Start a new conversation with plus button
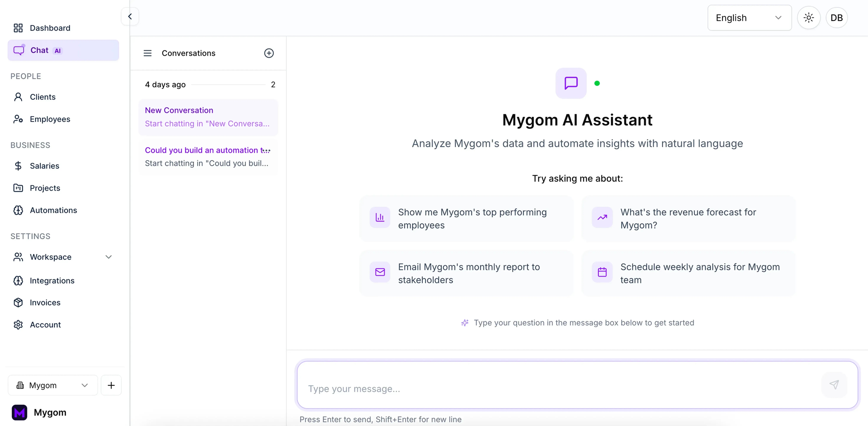The width and height of the screenshot is (868, 426). pos(269,53)
